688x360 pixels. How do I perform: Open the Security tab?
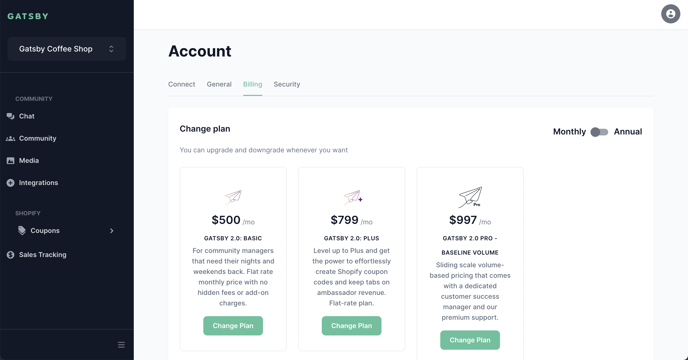click(x=287, y=84)
